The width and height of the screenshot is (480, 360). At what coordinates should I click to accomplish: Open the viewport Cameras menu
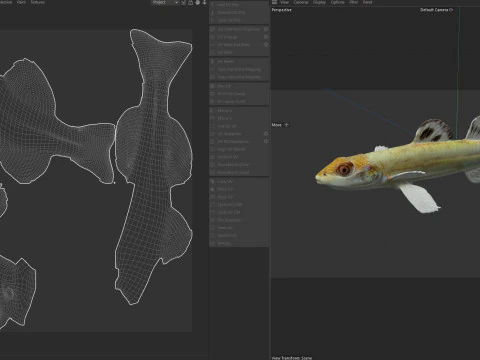coord(301,2)
